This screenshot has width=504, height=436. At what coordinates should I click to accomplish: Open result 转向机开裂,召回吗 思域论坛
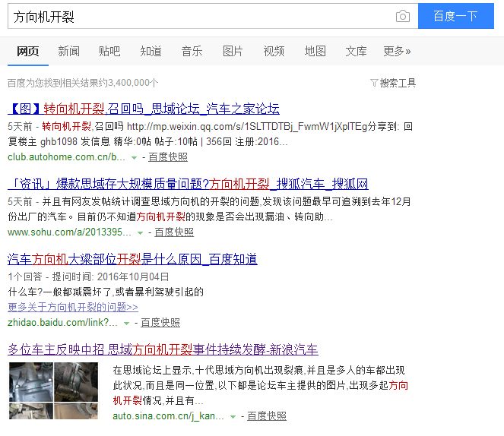tap(144, 109)
